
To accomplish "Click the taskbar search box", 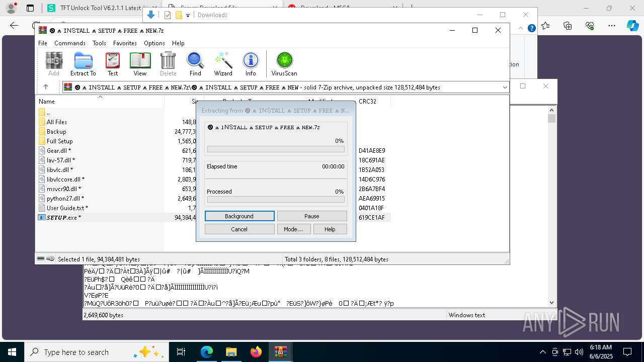I will 98,352.
